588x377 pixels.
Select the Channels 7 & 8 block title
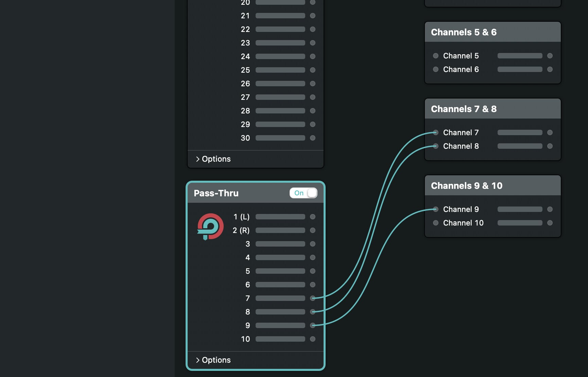(x=464, y=109)
